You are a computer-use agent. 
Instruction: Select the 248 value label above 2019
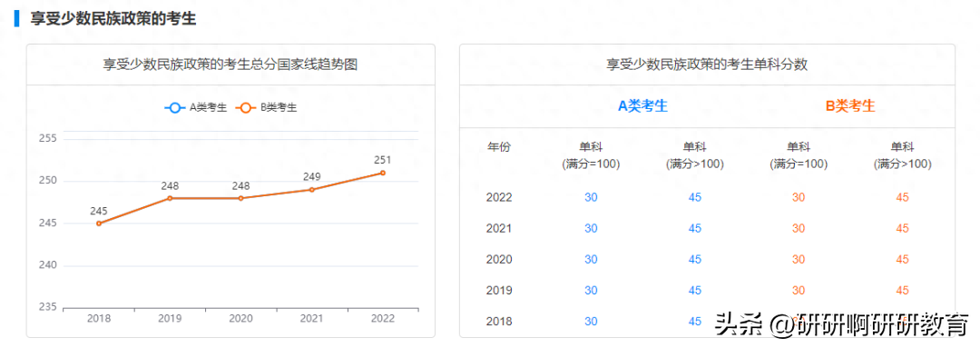tap(170, 186)
